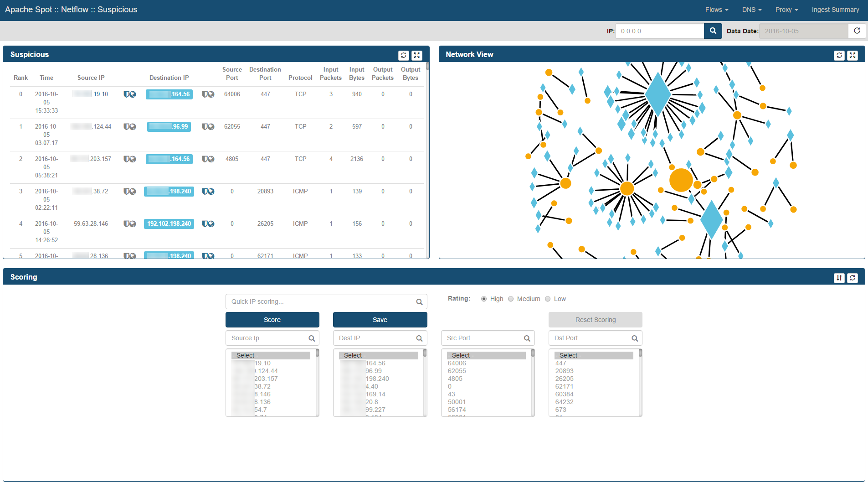Image resolution: width=868 pixels, height=483 pixels.
Task: Open the Proxy dropdown menu
Action: 786,10
